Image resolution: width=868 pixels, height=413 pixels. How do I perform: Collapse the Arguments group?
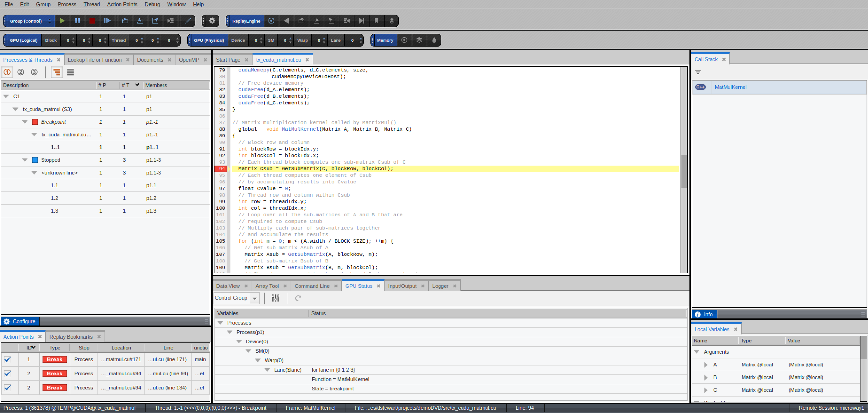click(697, 352)
